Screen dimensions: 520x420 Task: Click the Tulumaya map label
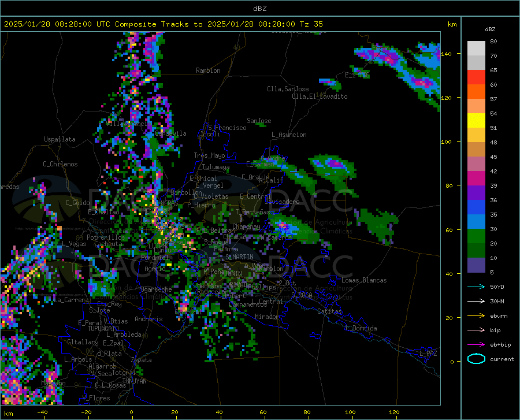[x=216, y=167]
